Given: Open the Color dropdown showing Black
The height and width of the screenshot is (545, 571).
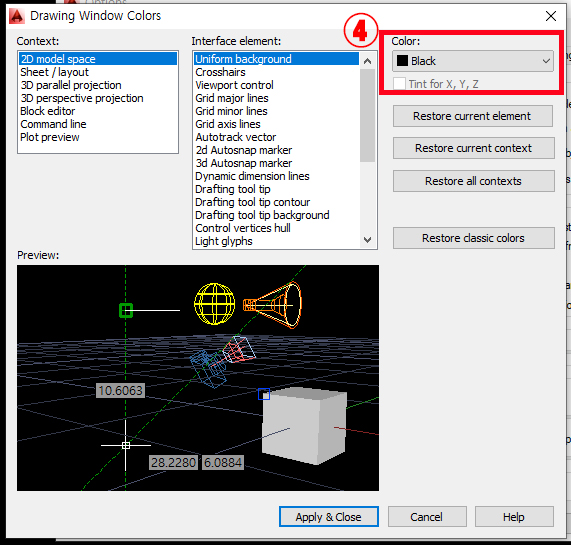Looking at the screenshot, I should (473, 61).
